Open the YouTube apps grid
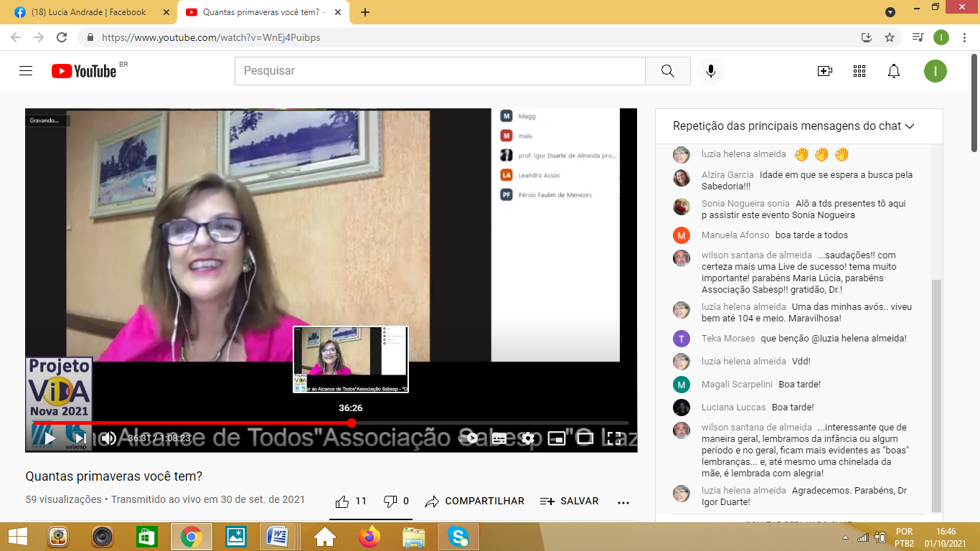The height and width of the screenshot is (551, 980). pos(859,71)
